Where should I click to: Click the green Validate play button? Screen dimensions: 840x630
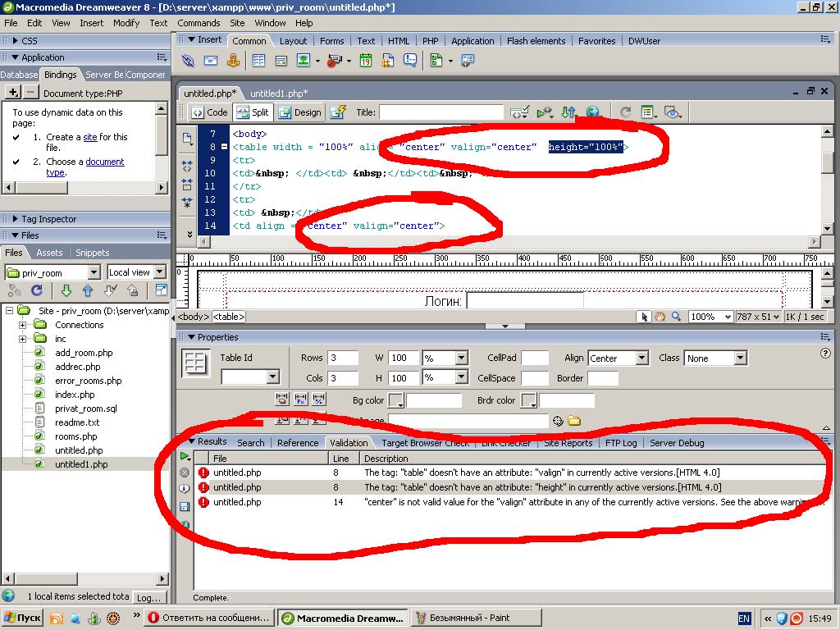185,456
